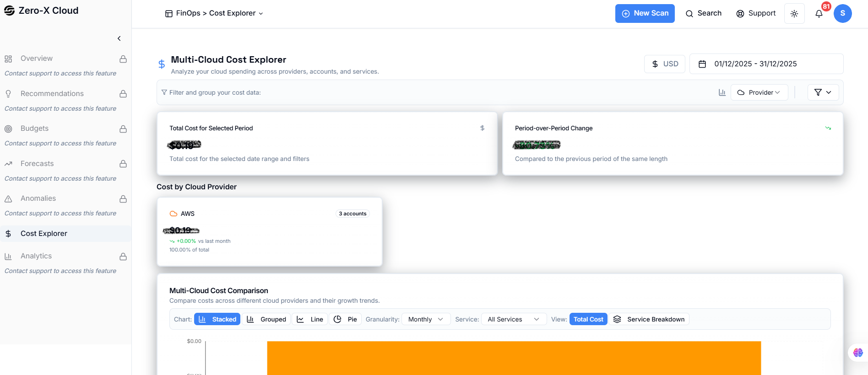Image resolution: width=868 pixels, height=375 pixels.
Task: Click the New Scan button
Action: (x=645, y=13)
